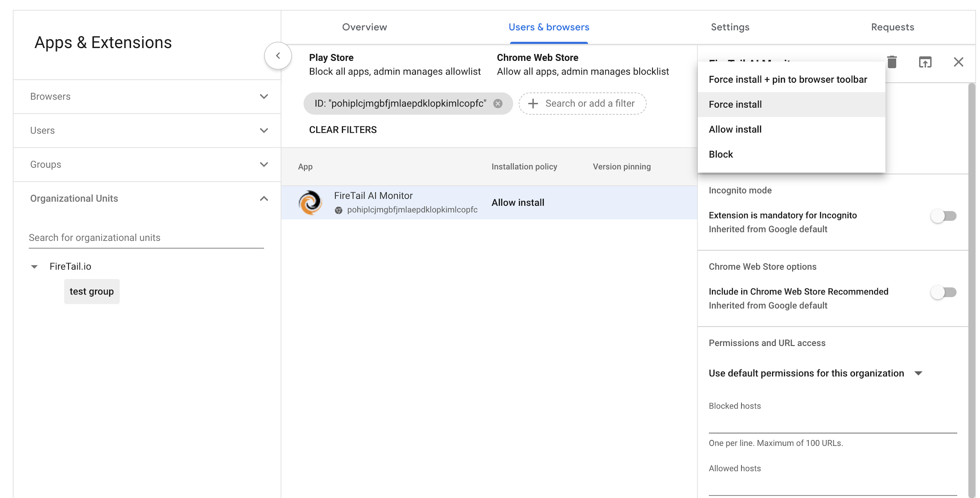Click the trash delete icon
The image size is (980, 498).
tap(892, 62)
